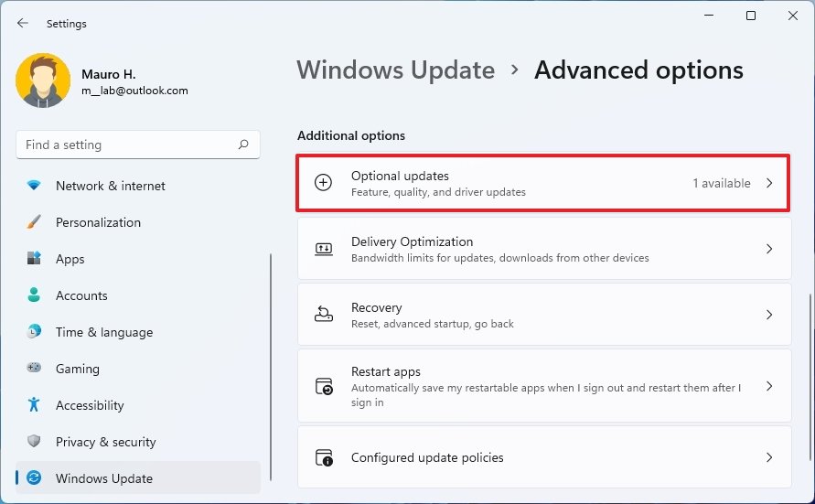The width and height of the screenshot is (815, 504).
Task: Click the 'Reset, advanced startup, go back' description
Action: pos(432,324)
